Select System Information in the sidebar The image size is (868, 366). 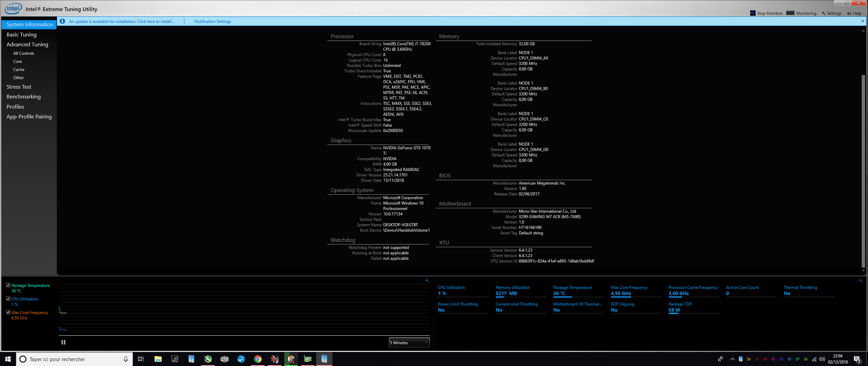29,24
